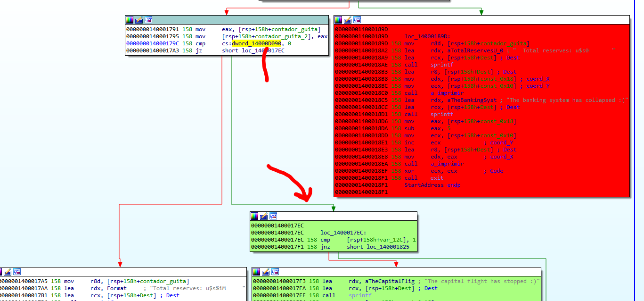Click the third title icon on the red block
Screen dimensions: 644x301
point(358,20)
